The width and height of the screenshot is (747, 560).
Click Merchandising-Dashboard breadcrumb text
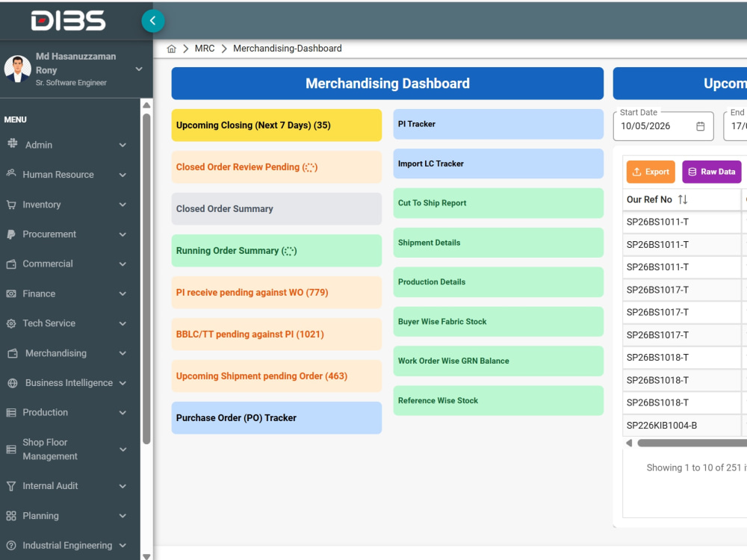(x=288, y=49)
